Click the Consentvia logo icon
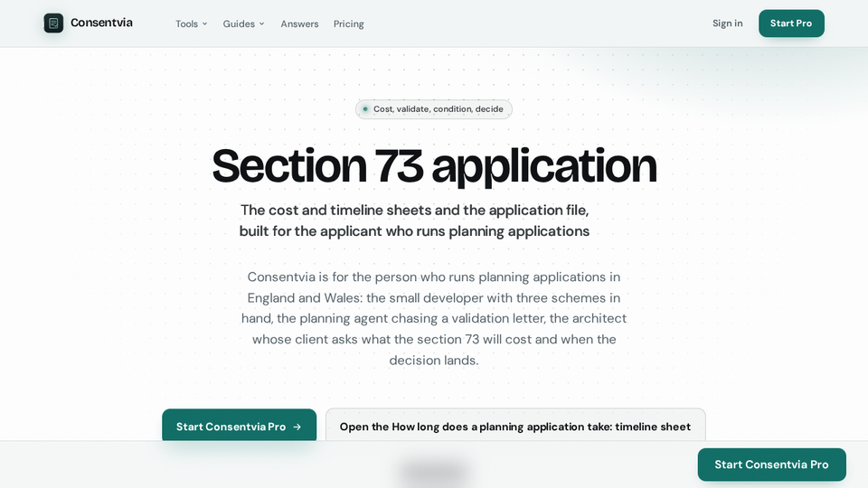The height and width of the screenshot is (488, 868). [x=53, y=23]
